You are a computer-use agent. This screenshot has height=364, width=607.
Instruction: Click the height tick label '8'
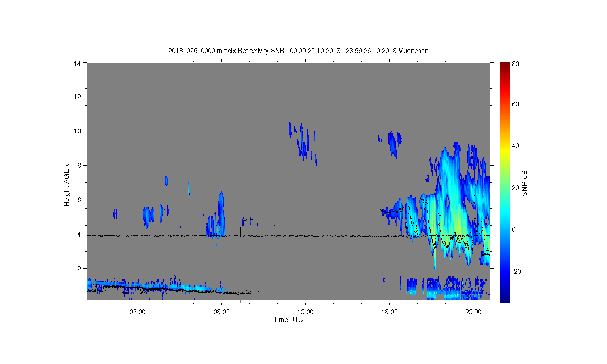click(79, 165)
